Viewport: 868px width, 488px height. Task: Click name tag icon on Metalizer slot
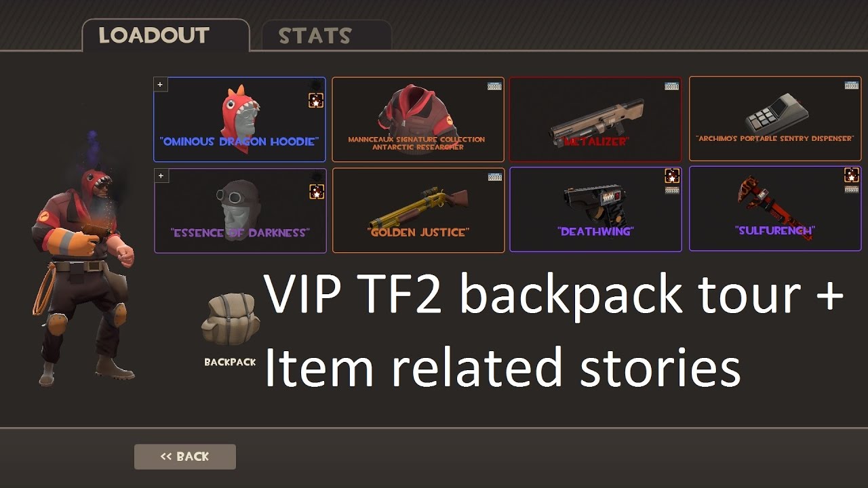672,86
